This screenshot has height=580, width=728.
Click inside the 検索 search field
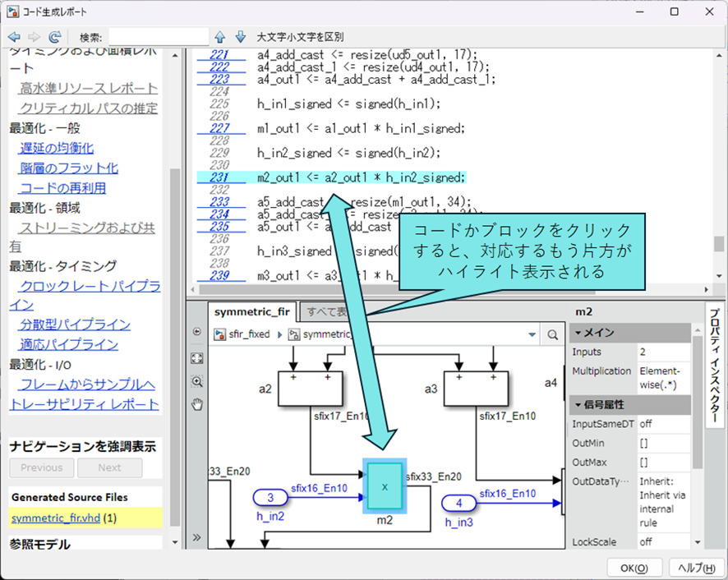158,37
